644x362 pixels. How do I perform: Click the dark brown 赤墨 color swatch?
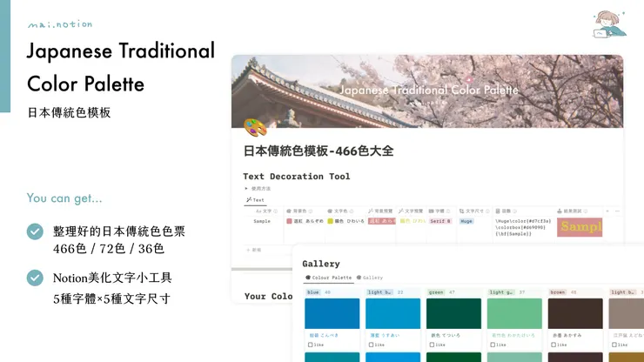pos(575,313)
